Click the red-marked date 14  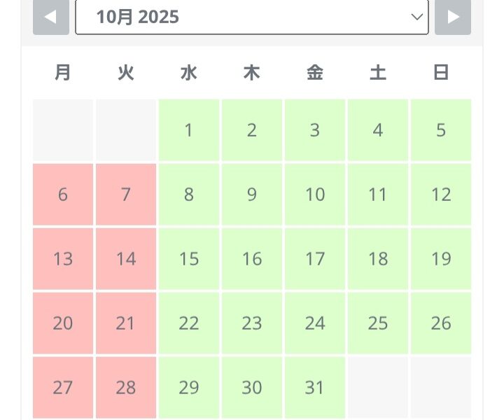coord(126,259)
